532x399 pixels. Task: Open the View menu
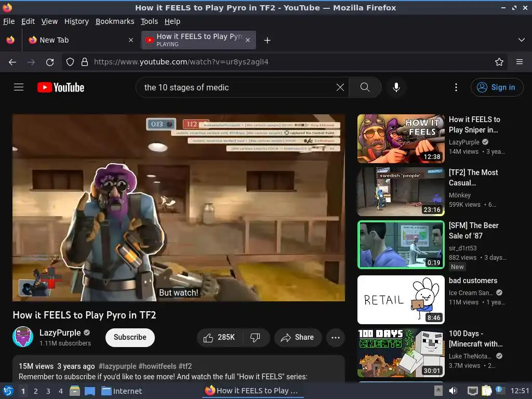click(x=49, y=21)
